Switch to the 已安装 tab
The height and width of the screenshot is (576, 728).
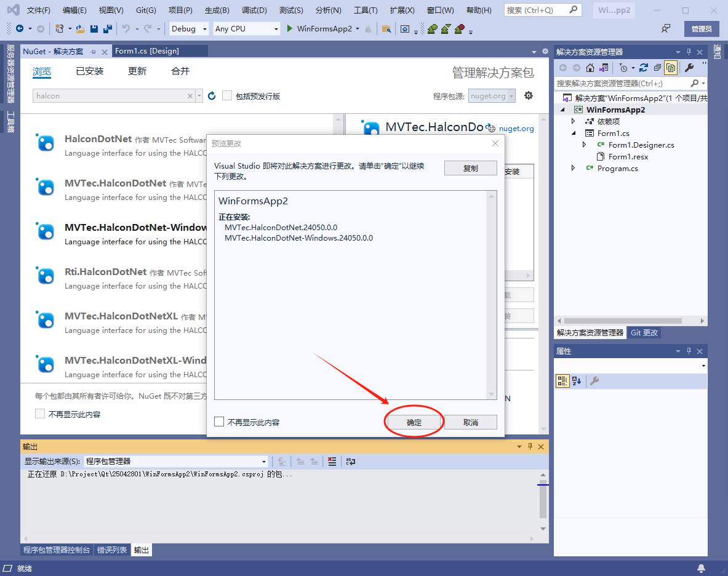[x=90, y=71]
